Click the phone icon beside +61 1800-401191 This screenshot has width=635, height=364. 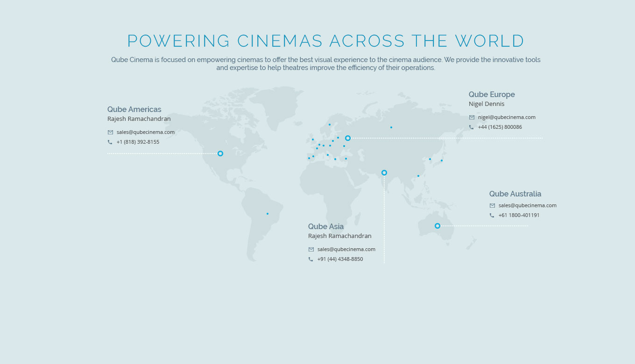click(492, 216)
